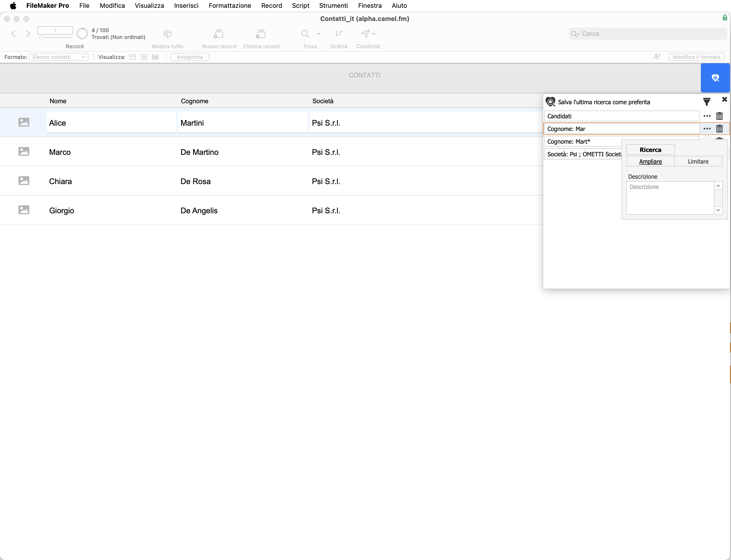Click the funnel filter icon in favorites panel

tap(706, 102)
